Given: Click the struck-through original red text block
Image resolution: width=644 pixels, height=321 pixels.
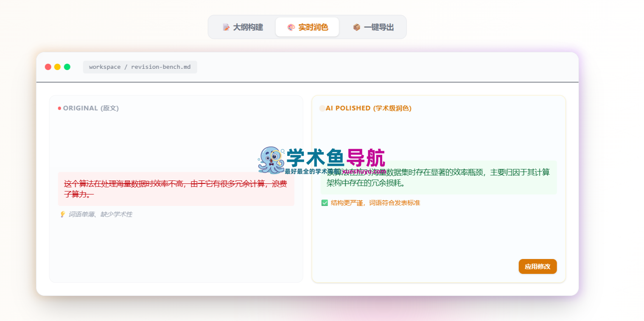Looking at the screenshot, I should coord(176,189).
